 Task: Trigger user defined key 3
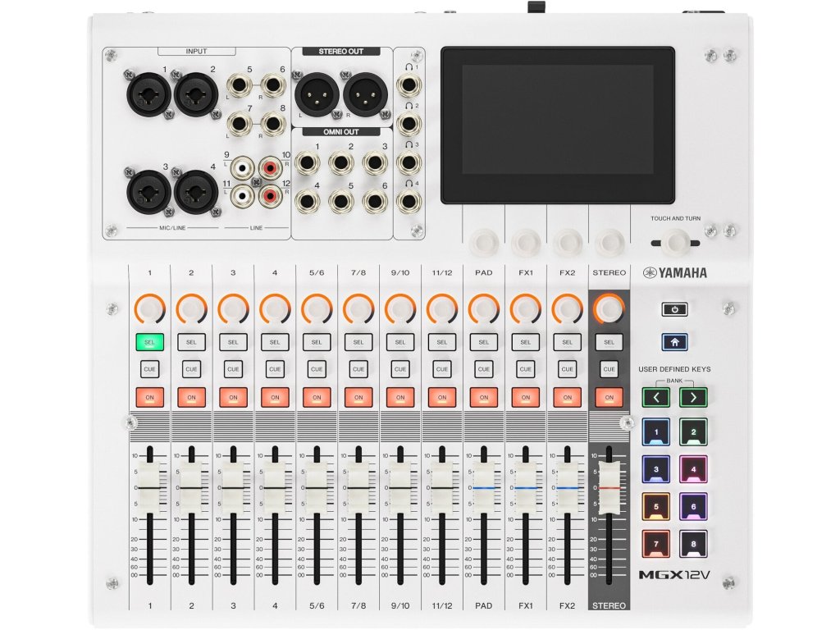pyautogui.click(x=655, y=470)
